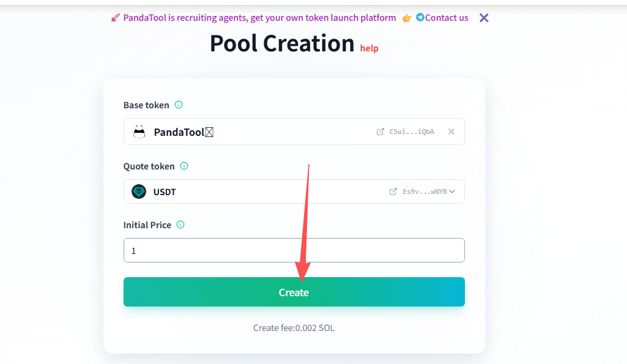Click the PandaTool panda token logo
The width and height of the screenshot is (627, 364).
tap(139, 132)
